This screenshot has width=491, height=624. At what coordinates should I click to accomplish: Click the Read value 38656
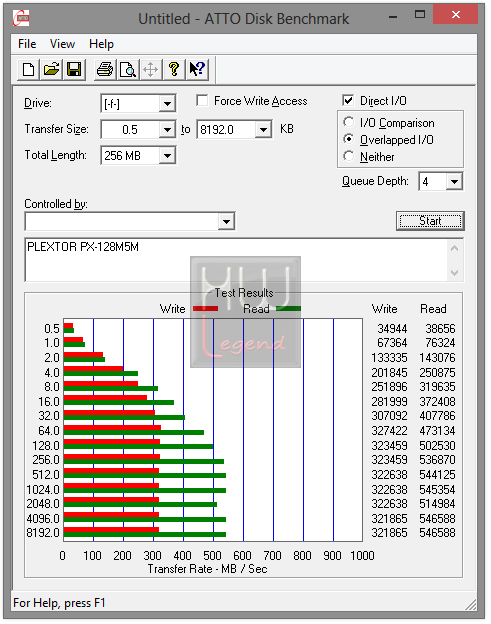pos(440,329)
